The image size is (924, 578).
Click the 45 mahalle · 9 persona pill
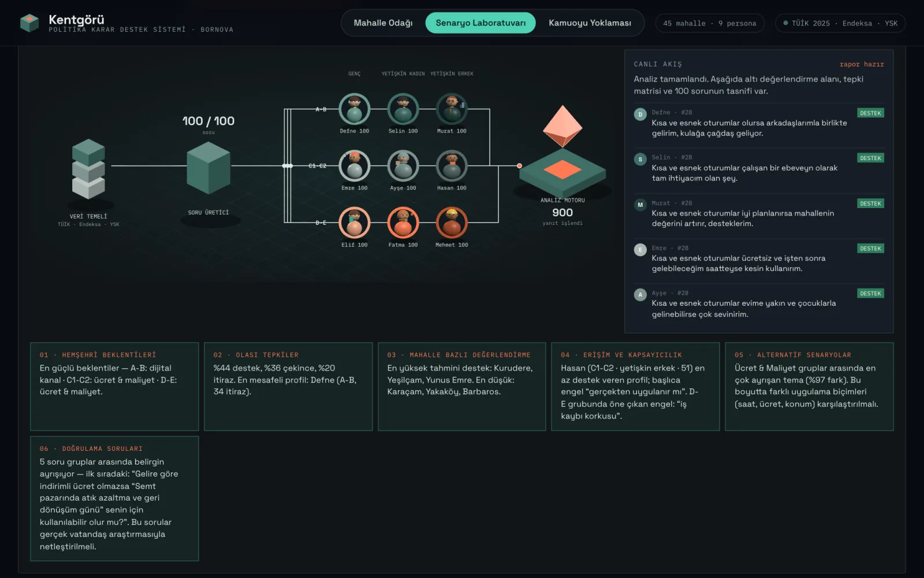click(x=710, y=23)
